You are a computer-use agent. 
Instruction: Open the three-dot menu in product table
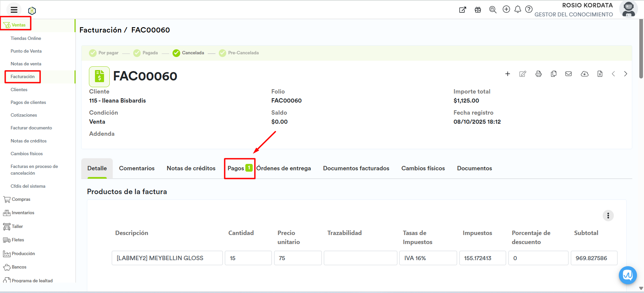[x=608, y=216]
